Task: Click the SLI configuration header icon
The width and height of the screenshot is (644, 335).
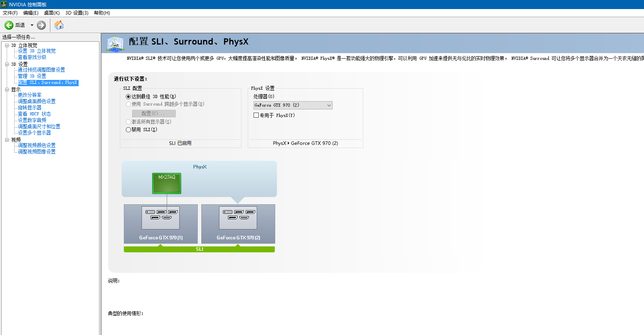Action: pos(116,43)
